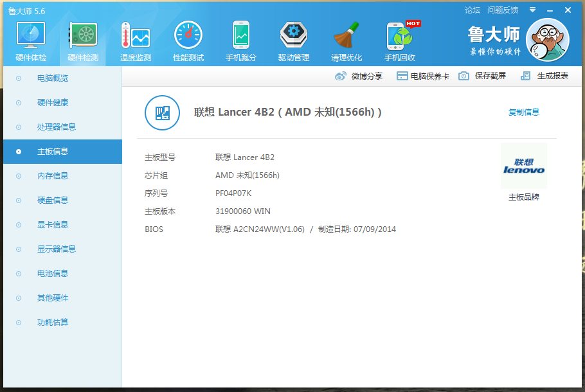Viewport: 585px width, 392px height.
Task: Open 手机回收 phone recycle icon
Action: point(400,35)
